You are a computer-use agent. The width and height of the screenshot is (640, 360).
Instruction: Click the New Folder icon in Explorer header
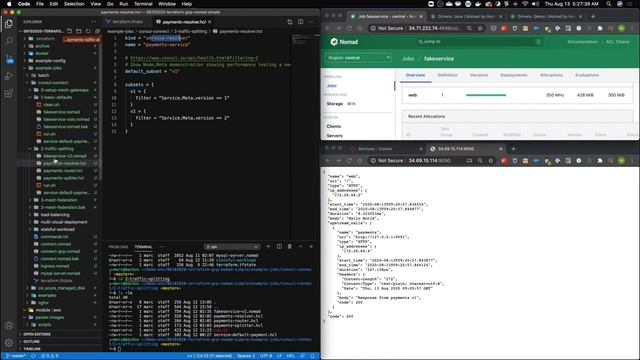(x=79, y=31)
